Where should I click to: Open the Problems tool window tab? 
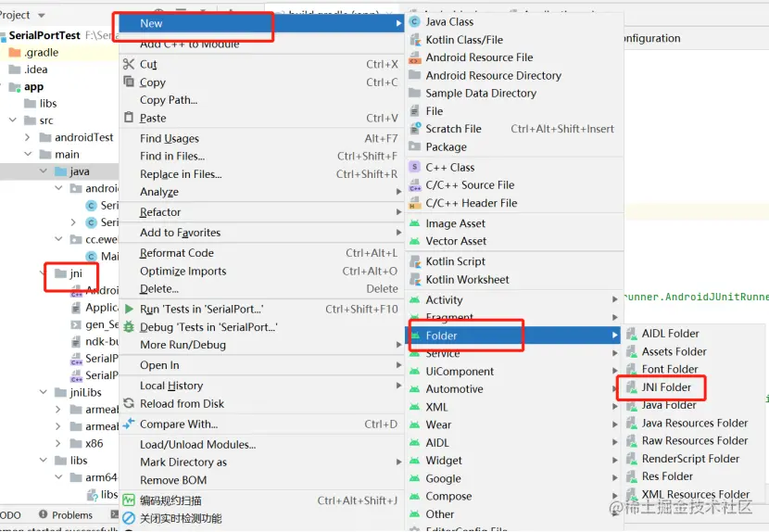click(66, 514)
